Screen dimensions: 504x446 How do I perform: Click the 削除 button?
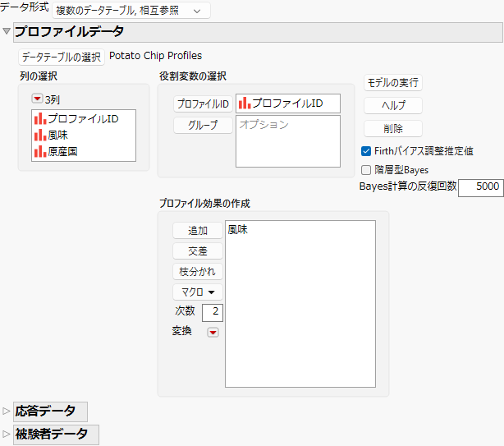pyautogui.click(x=393, y=129)
